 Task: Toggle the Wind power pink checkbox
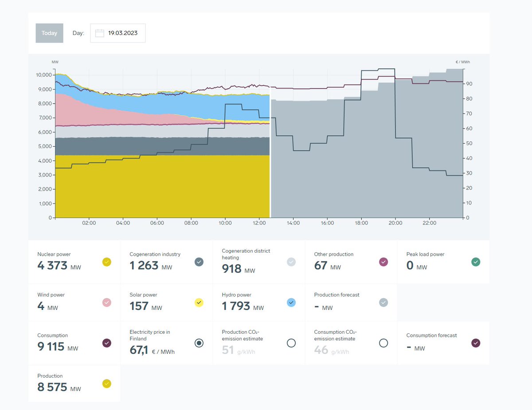pos(106,302)
